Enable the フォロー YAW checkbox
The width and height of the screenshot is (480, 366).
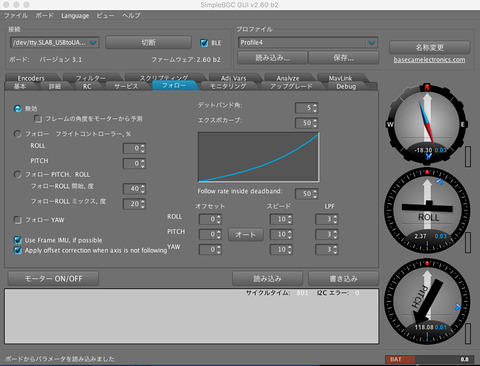[x=18, y=220]
